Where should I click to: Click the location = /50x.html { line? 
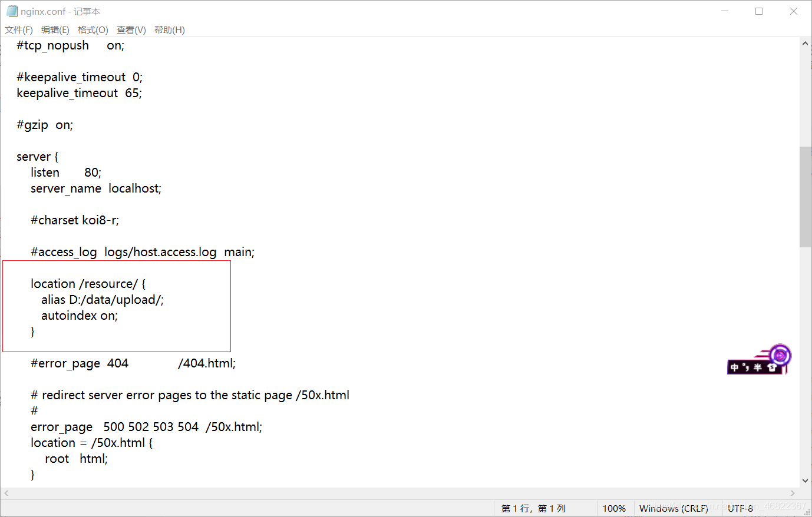[x=92, y=443]
